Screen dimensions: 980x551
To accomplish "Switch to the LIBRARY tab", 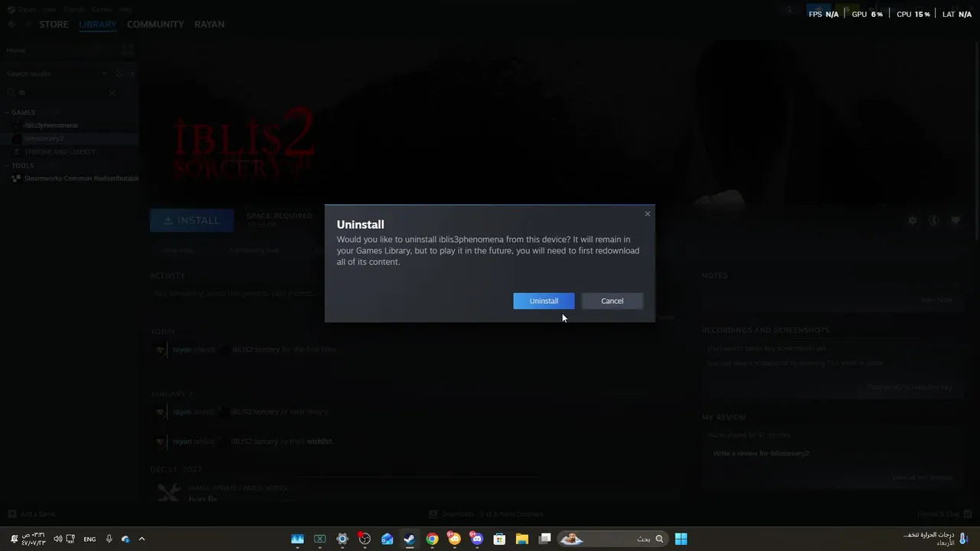I will [x=97, y=24].
